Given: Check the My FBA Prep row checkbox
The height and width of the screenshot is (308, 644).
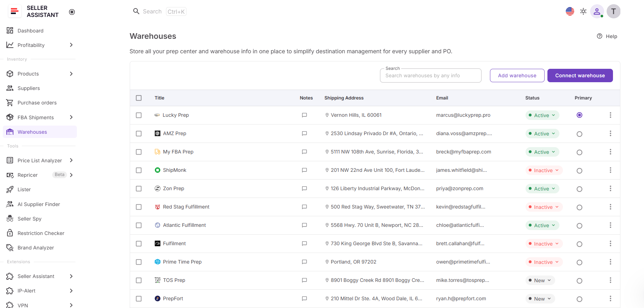Looking at the screenshot, I should pyautogui.click(x=139, y=152).
